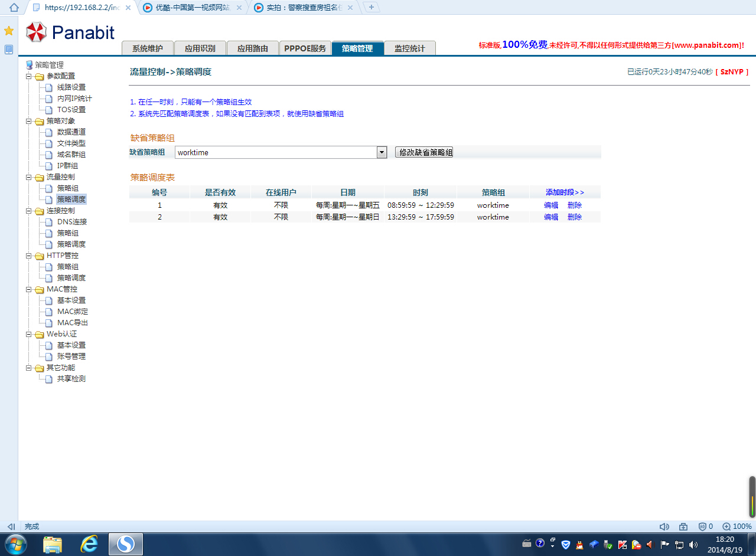
Task: Collapse the 参数配置 tree folder
Action: pos(28,76)
